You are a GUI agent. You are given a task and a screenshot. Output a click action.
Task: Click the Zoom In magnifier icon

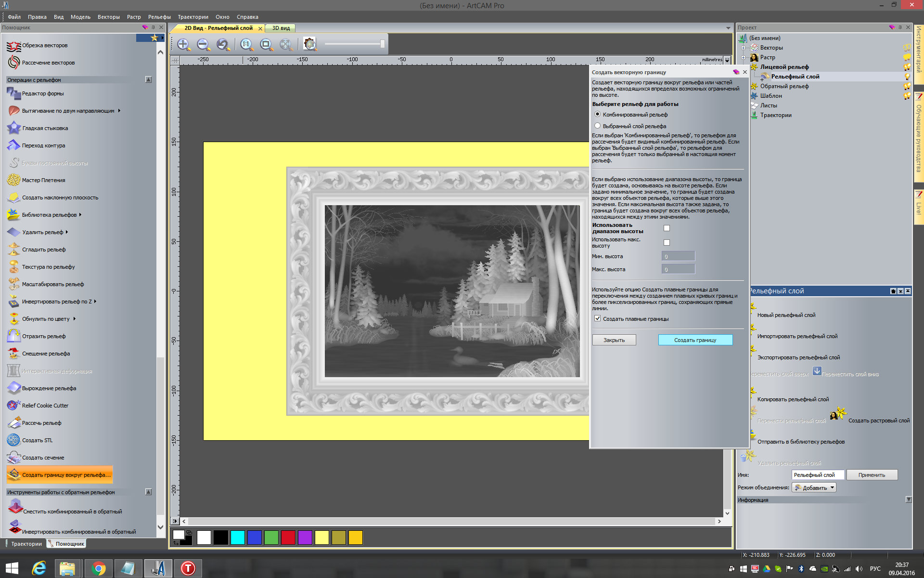(x=183, y=44)
